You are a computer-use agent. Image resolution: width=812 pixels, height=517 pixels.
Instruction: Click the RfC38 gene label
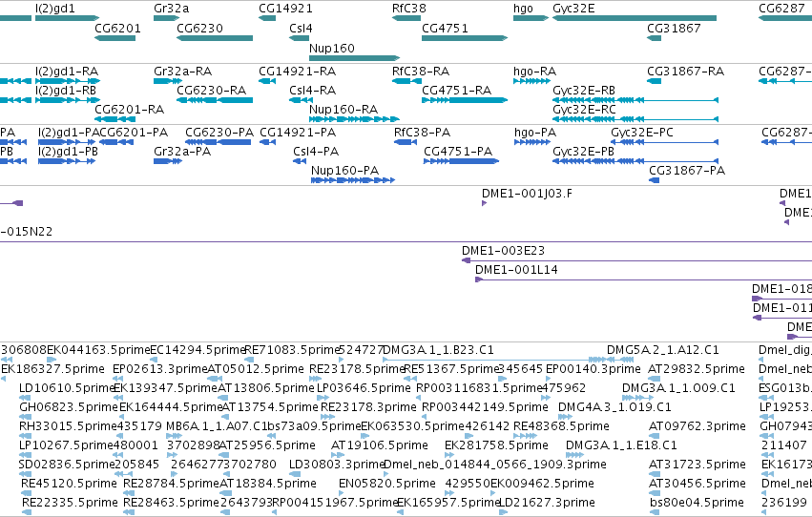[x=409, y=9]
